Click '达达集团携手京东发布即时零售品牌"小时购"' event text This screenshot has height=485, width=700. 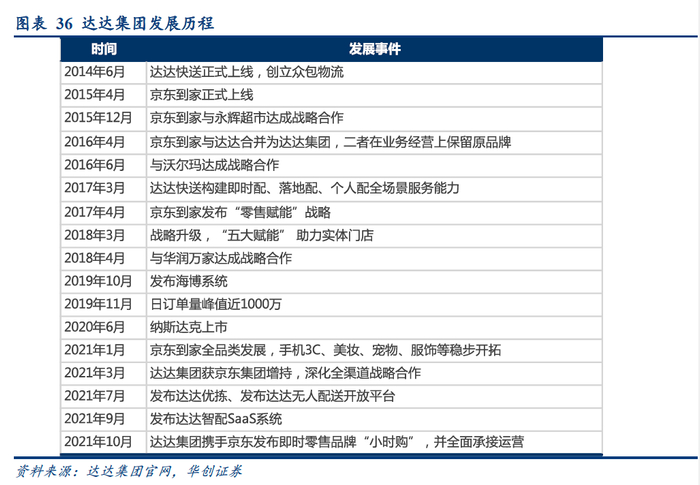click(282, 442)
